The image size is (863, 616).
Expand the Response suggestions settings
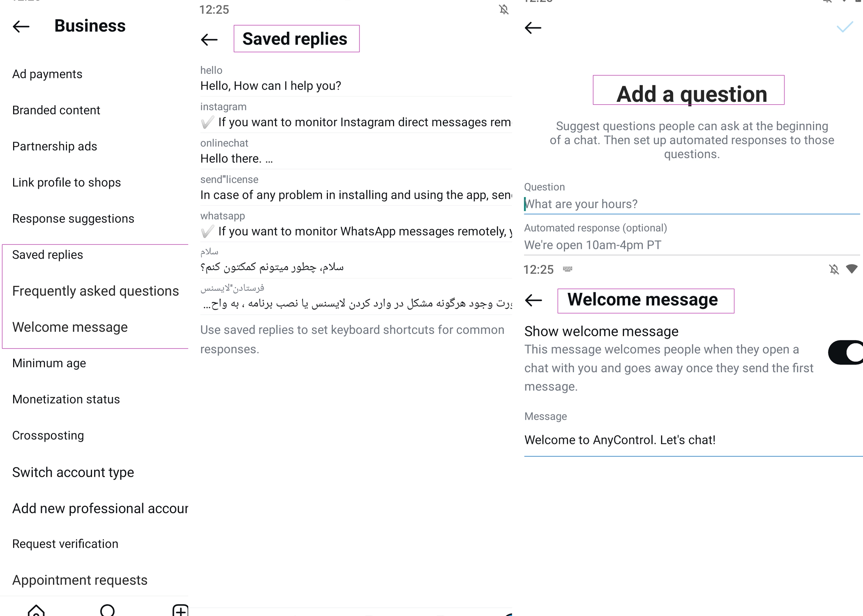[x=73, y=218]
